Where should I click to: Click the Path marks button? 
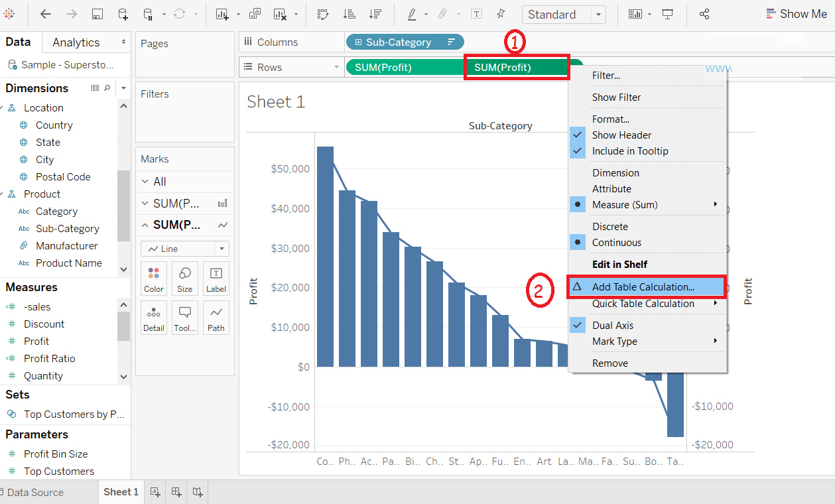pos(216,318)
